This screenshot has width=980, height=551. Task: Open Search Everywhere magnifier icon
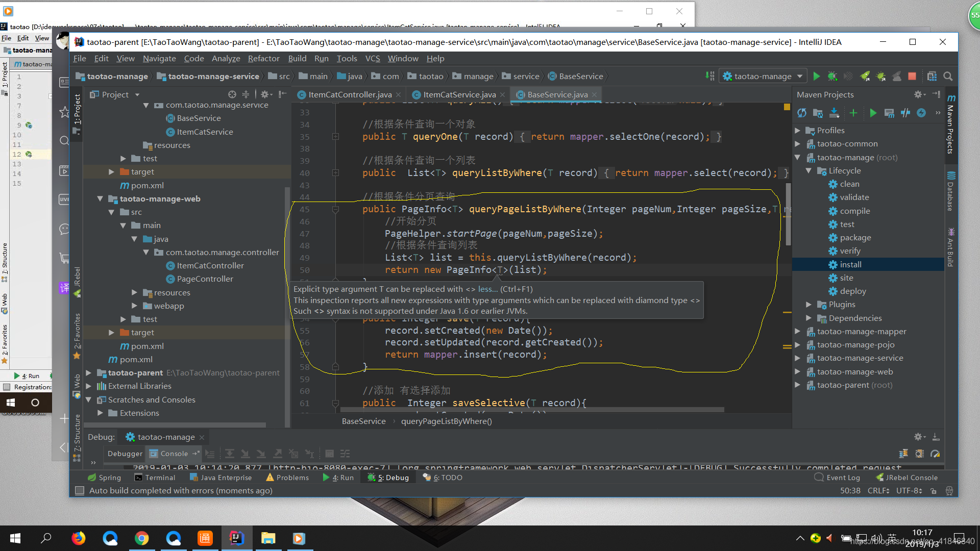pyautogui.click(x=948, y=76)
